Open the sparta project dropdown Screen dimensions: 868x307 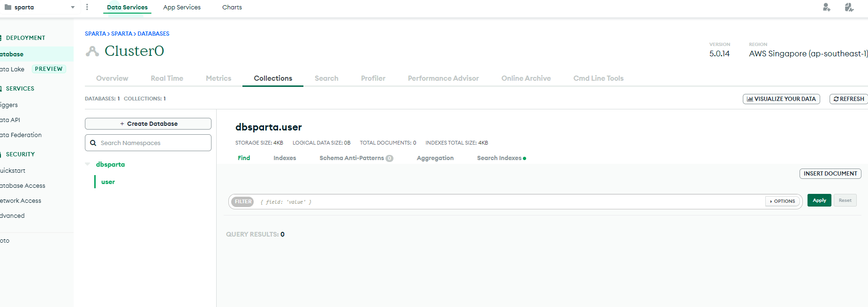click(39, 8)
